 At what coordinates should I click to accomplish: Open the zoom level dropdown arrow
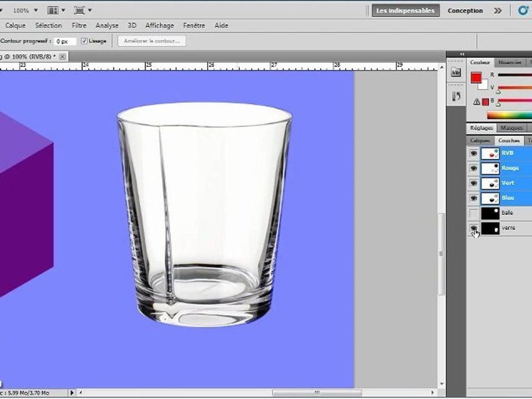[35, 11]
